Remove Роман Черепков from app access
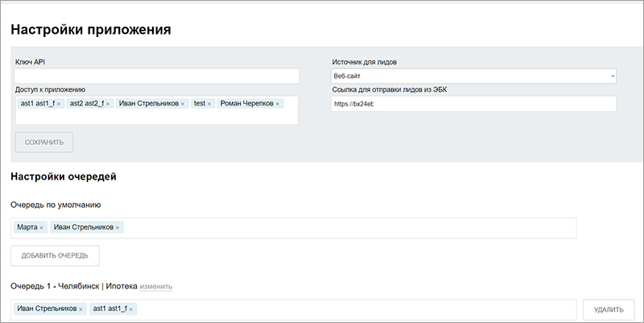Screen dimensions: 644x323 (278, 104)
